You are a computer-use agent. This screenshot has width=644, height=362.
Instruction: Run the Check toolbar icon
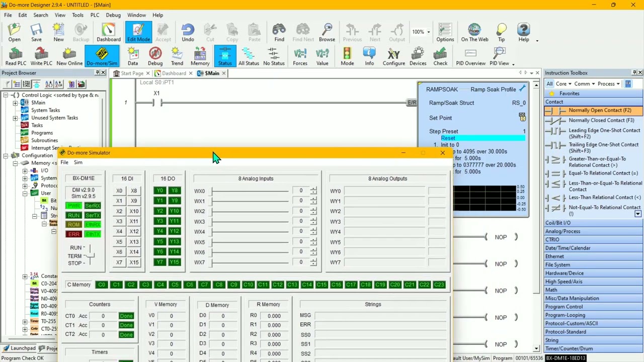click(x=440, y=56)
